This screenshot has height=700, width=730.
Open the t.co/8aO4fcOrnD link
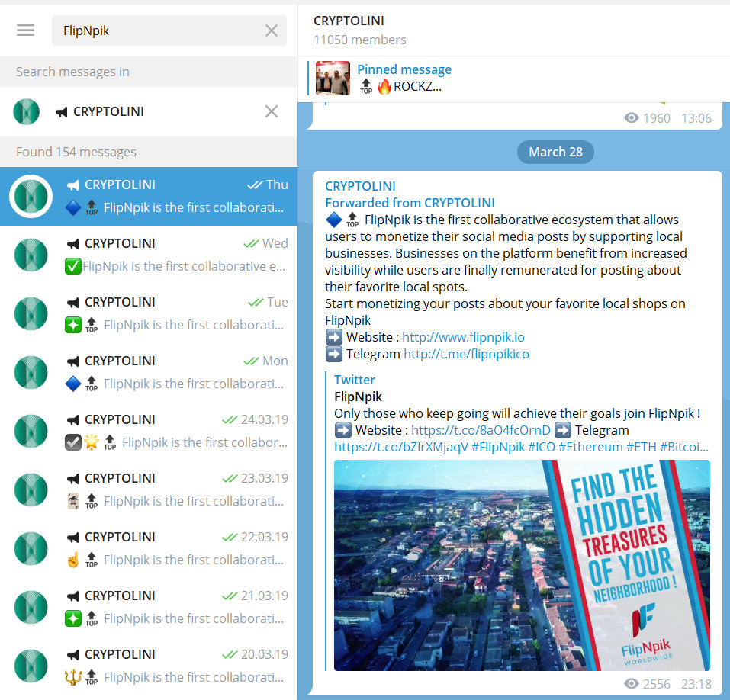click(x=481, y=430)
